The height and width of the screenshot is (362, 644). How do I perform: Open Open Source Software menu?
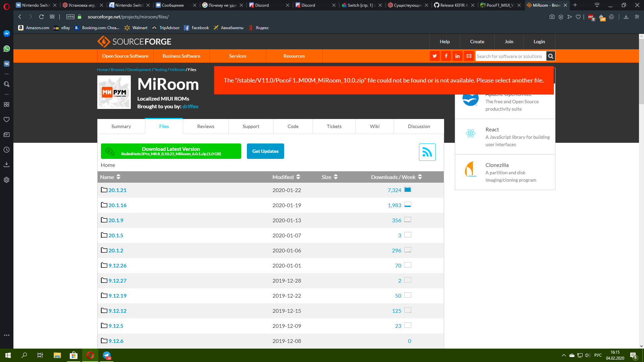point(125,56)
